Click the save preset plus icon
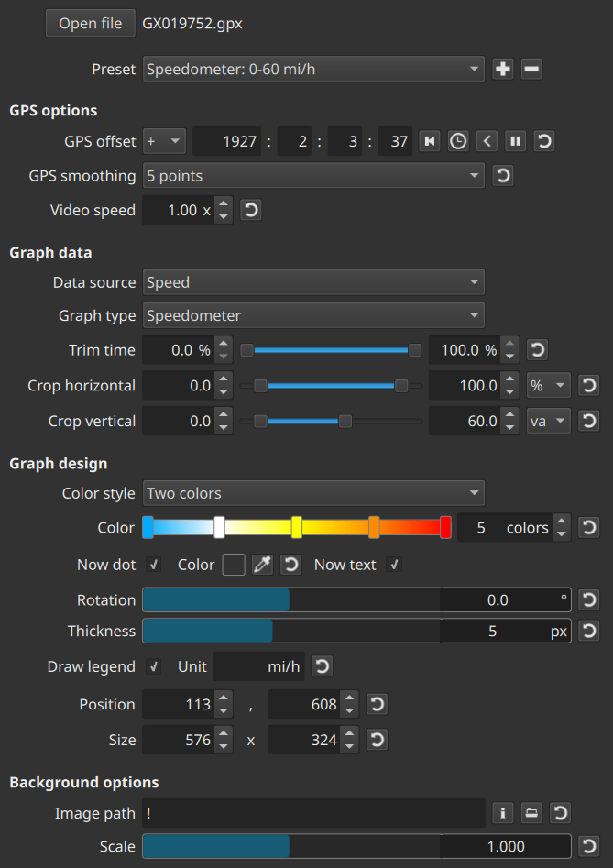613x868 pixels. coord(503,69)
